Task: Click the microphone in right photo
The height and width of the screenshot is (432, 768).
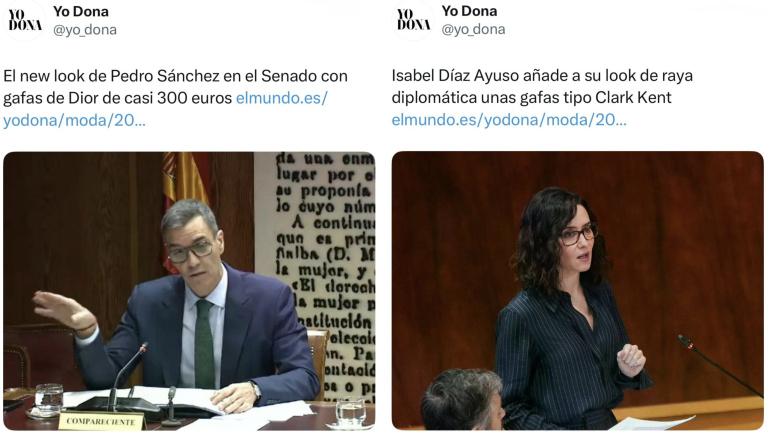Action: [719, 363]
